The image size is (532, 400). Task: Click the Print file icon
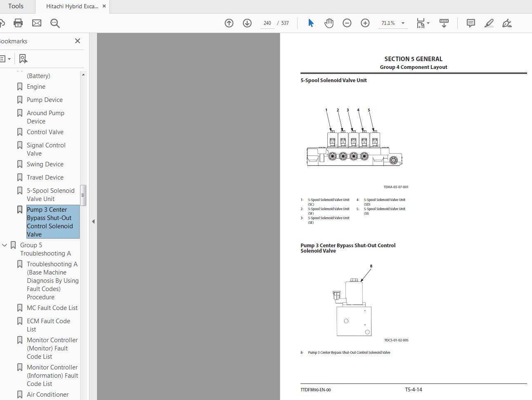[x=18, y=23]
